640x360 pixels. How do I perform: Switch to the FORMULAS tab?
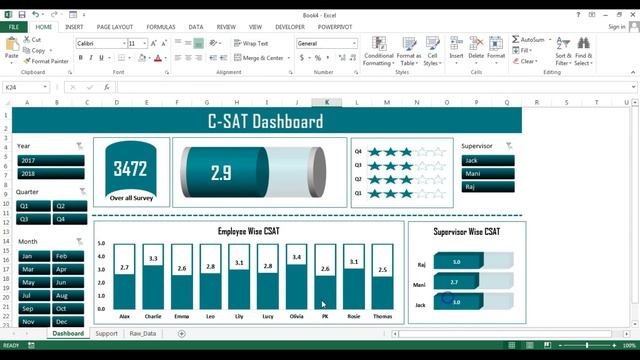[x=161, y=27]
